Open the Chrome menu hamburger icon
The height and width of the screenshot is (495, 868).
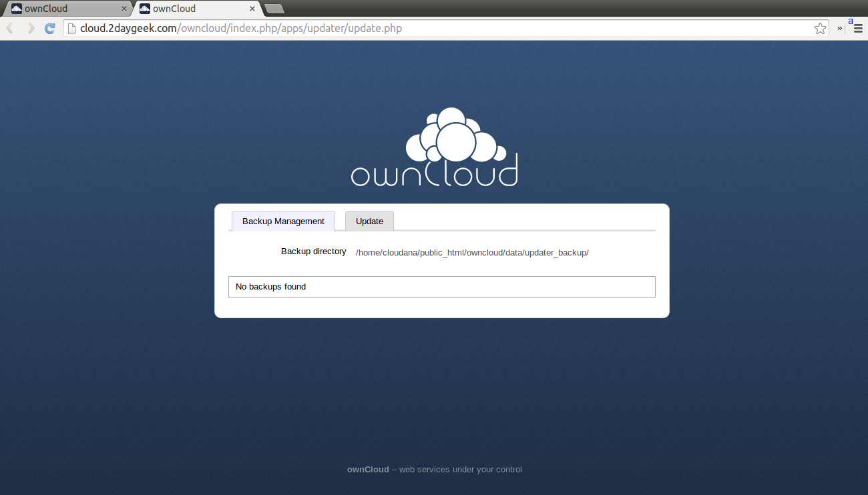(x=858, y=29)
